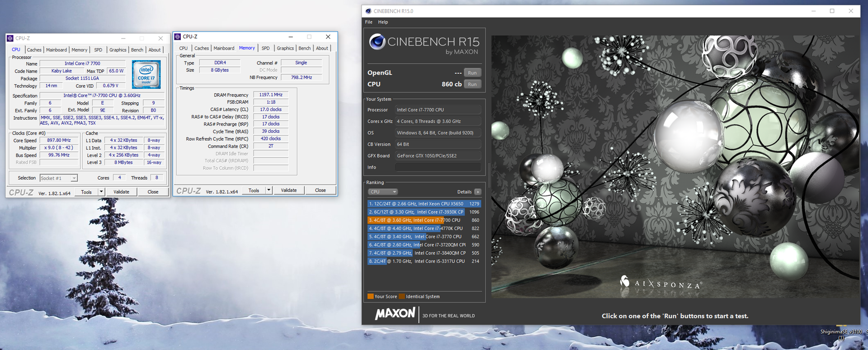Viewport: 868px width, 350px height.
Task: Click the MAXON logo at bottom of Cinebench
Action: [395, 313]
